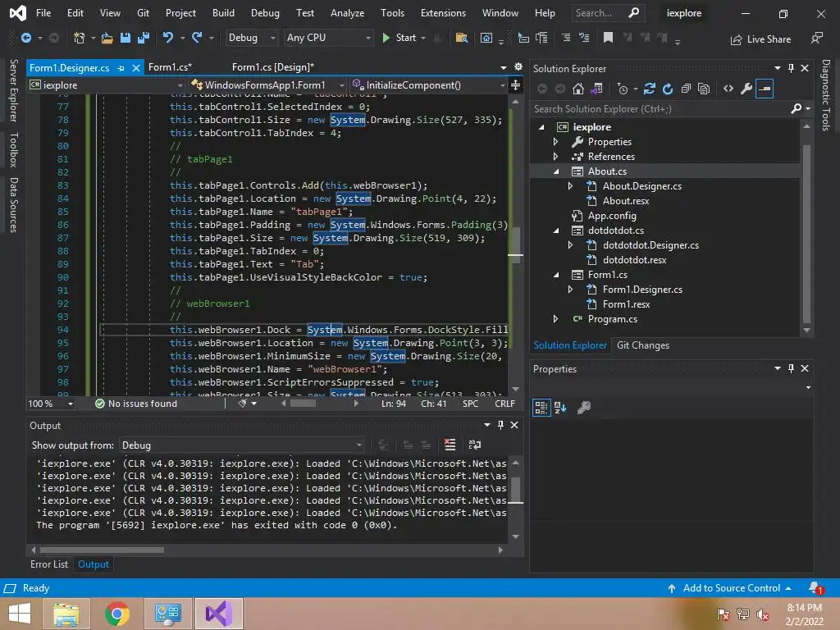The image size is (840, 630).
Task: Click the Output horizontal scrollbar thumb
Action: click(102, 550)
